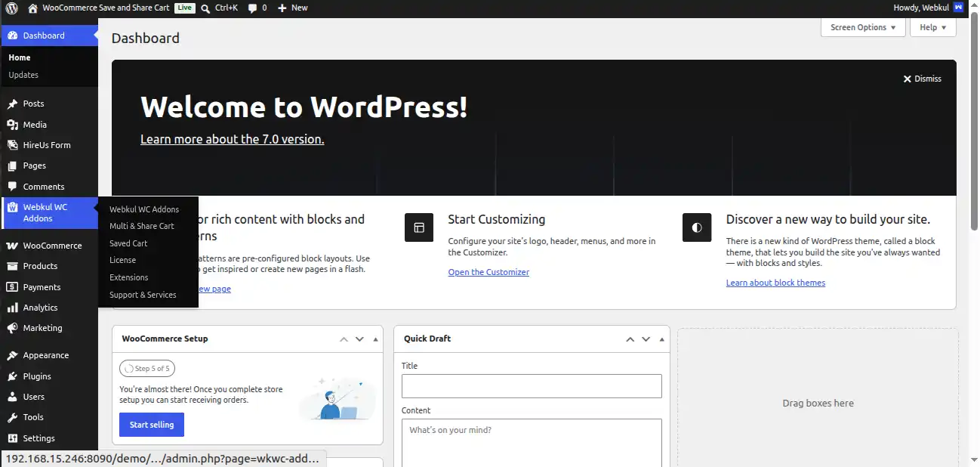Move Quick Draft widget down

pyautogui.click(x=646, y=339)
